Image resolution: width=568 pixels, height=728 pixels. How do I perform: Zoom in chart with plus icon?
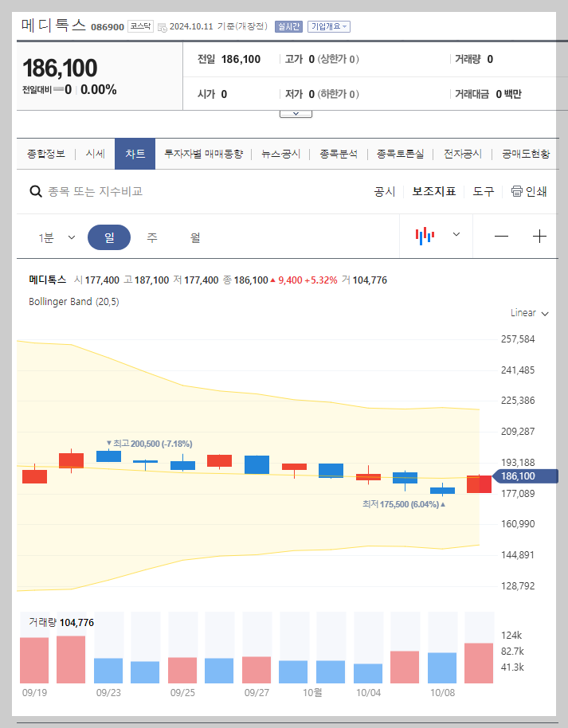(539, 237)
